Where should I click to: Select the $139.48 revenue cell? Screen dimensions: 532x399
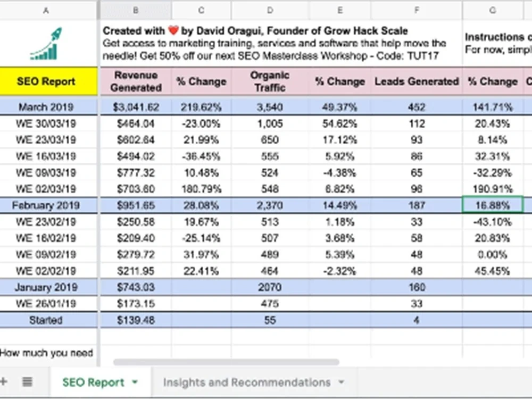(136, 320)
